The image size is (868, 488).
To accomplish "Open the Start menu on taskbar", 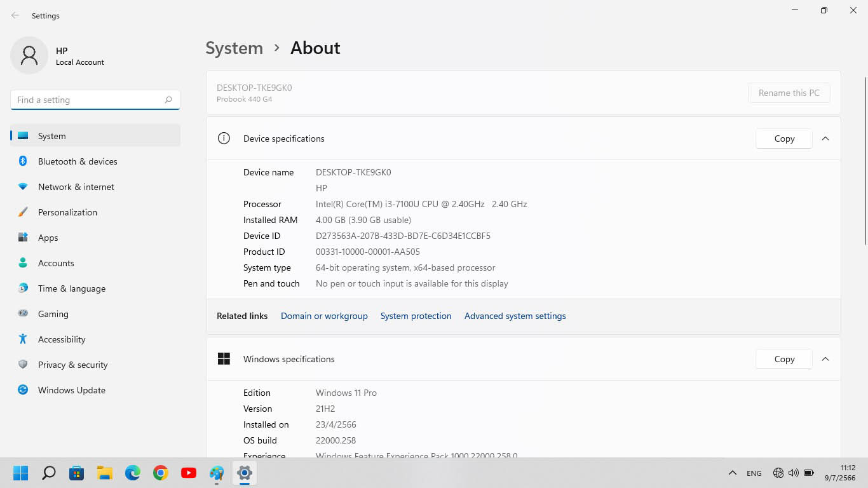I will 21,473.
